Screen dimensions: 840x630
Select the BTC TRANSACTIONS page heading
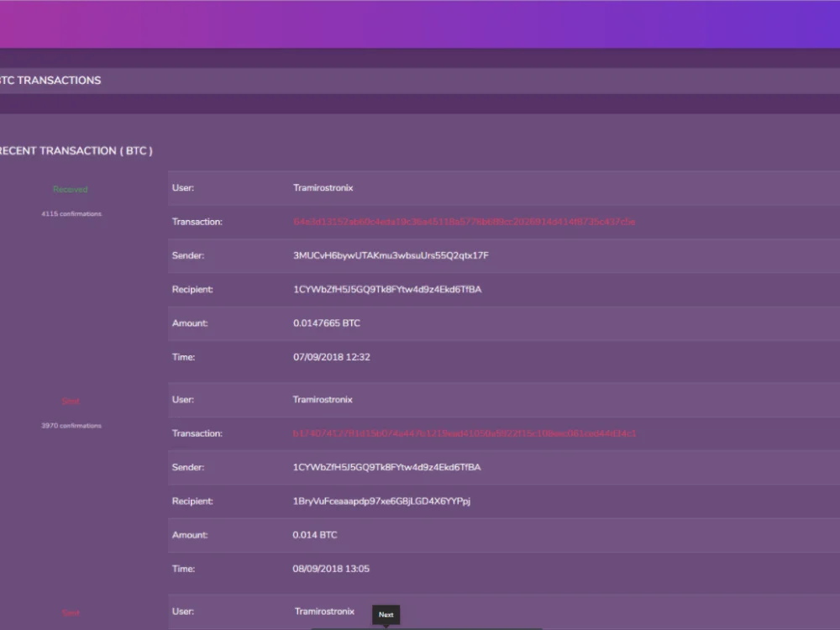pos(50,81)
